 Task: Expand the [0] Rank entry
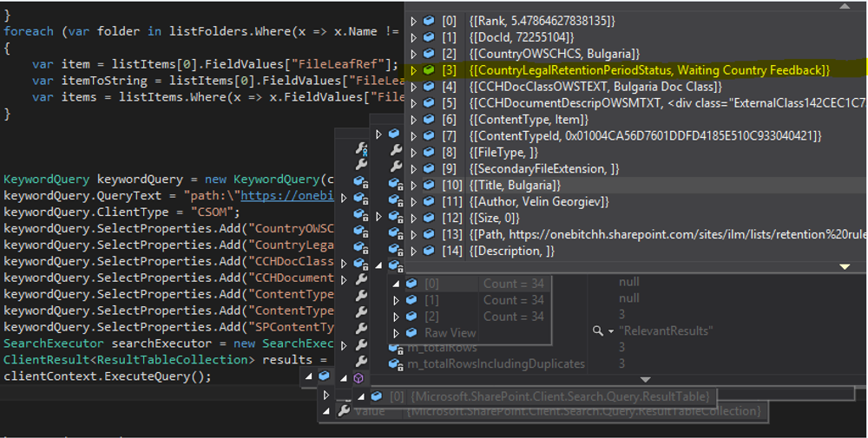coord(413,21)
